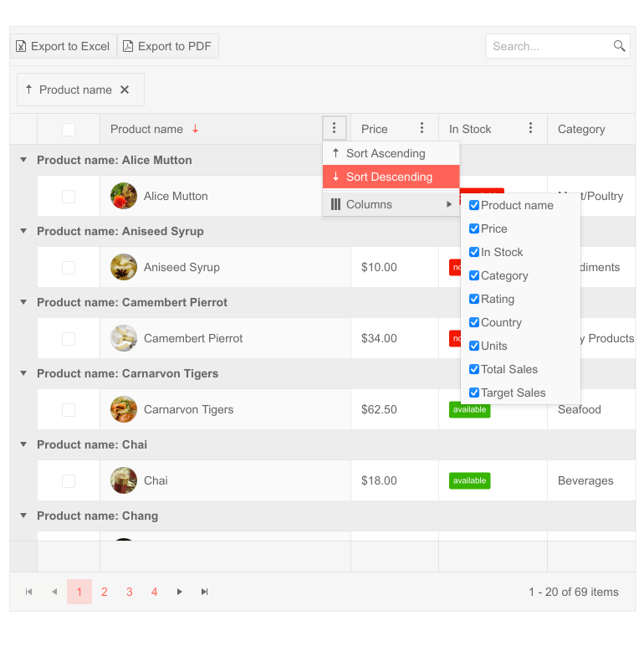Remove the Product name grouping chip

click(x=125, y=90)
